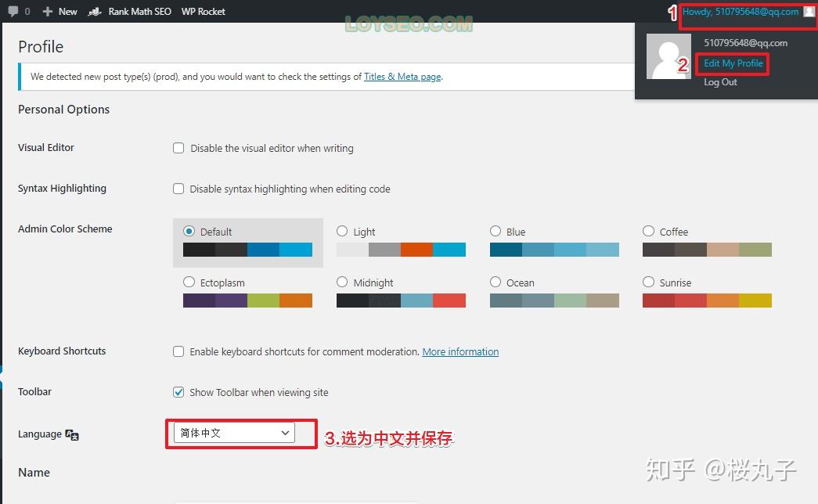Click the Profile page heading
This screenshot has height=504, width=818.
[41, 47]
